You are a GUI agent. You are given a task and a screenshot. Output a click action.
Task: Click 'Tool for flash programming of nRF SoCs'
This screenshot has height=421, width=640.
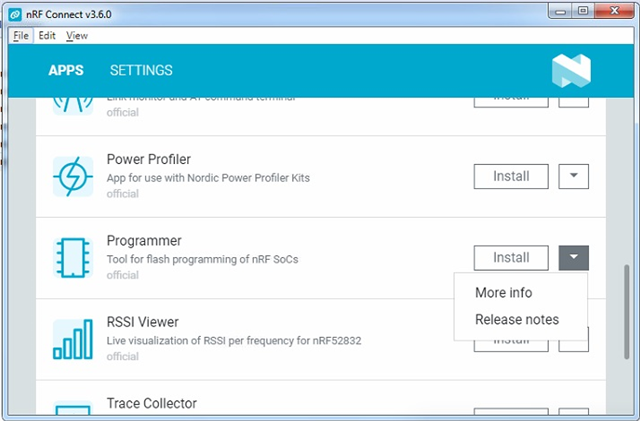tap(202, 259)
